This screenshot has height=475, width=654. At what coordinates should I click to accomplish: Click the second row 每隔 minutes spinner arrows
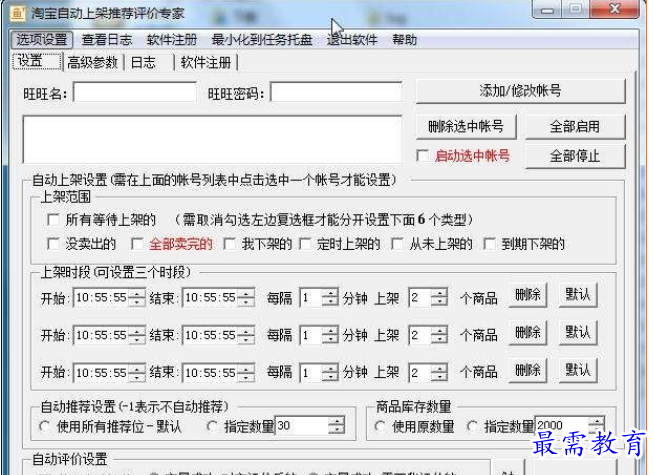[x=330, y=335]
